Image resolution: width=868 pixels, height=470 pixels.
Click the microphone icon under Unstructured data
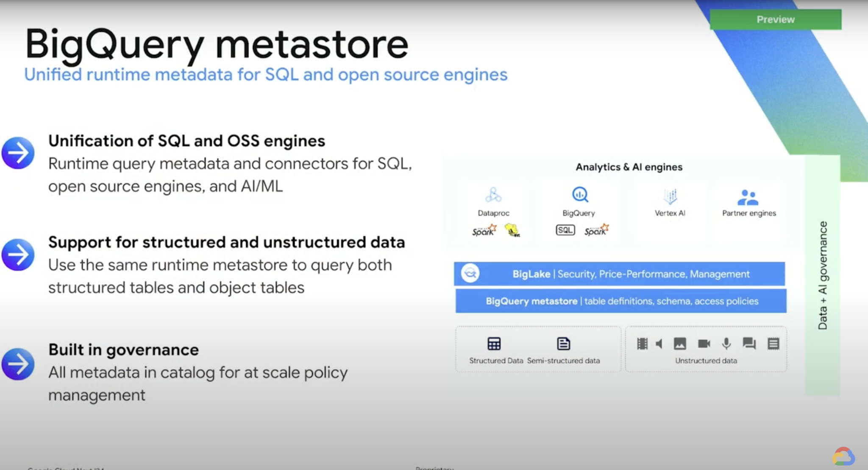pos(726,344)
